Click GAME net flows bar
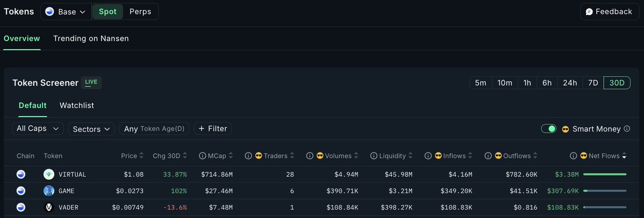The height and width of the screenshot is (218, 644). click(605, 190)
